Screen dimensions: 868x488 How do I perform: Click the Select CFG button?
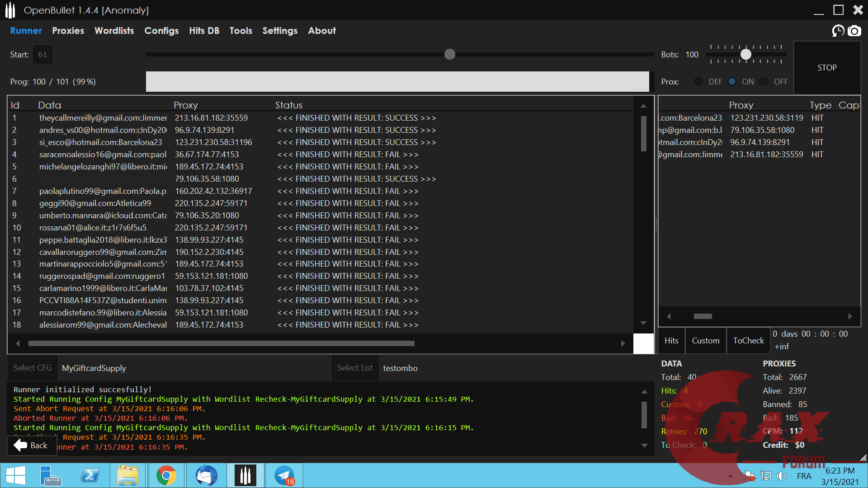pos(33,368)
